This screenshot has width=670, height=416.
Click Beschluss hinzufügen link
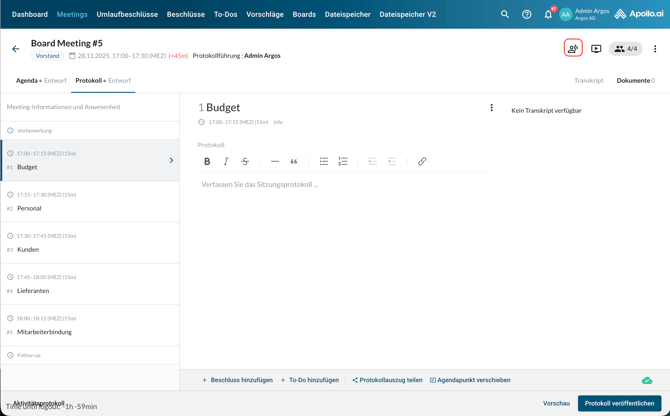pos(238,380)
